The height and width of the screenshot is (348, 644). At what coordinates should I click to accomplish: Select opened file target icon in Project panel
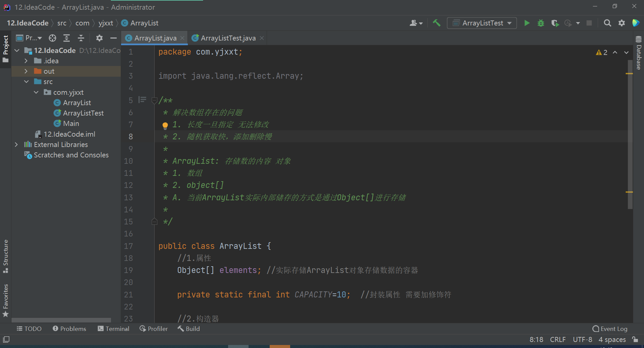52,38
